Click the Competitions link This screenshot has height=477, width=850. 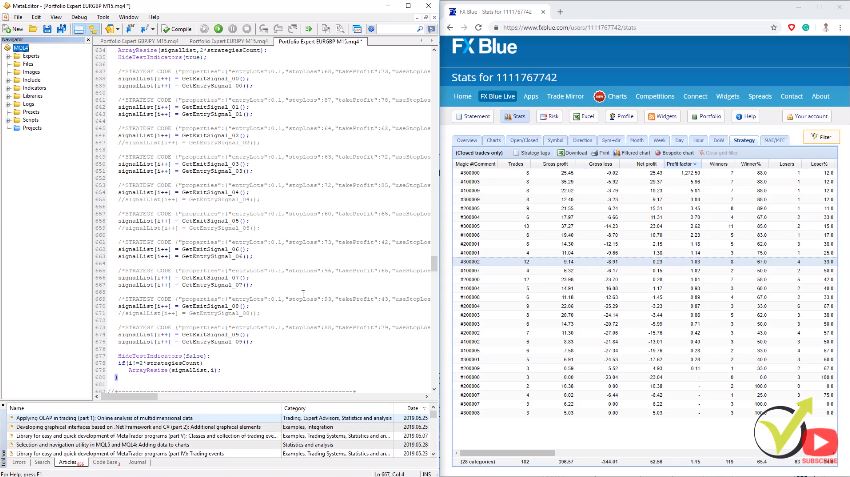[655, 96]
